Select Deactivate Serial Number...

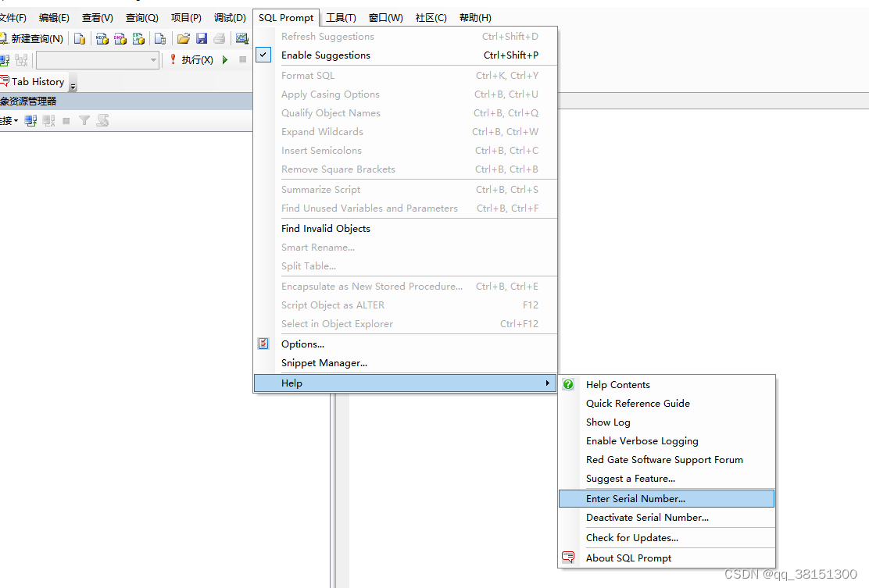pyautogui.click(x=647, y=518)
